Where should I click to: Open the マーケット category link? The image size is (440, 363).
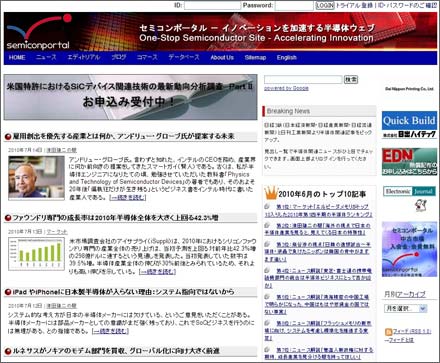(57, 232)
